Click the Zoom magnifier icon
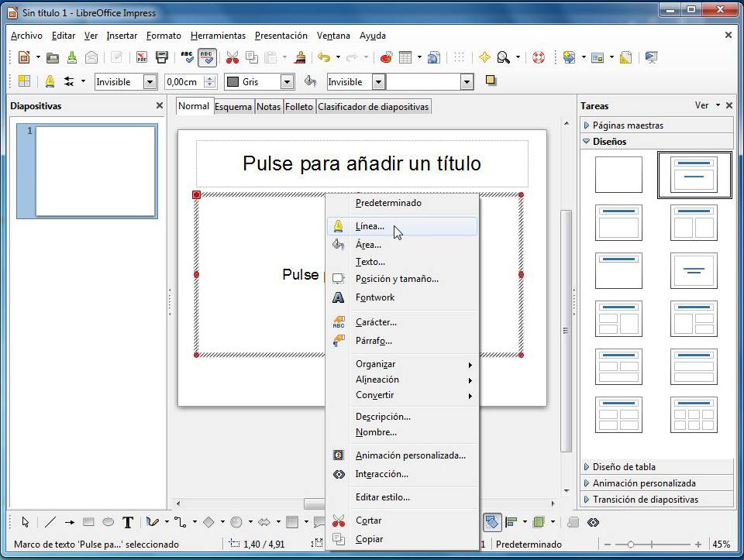The height and width of the screenshot is (560, 744). [504, 58]
